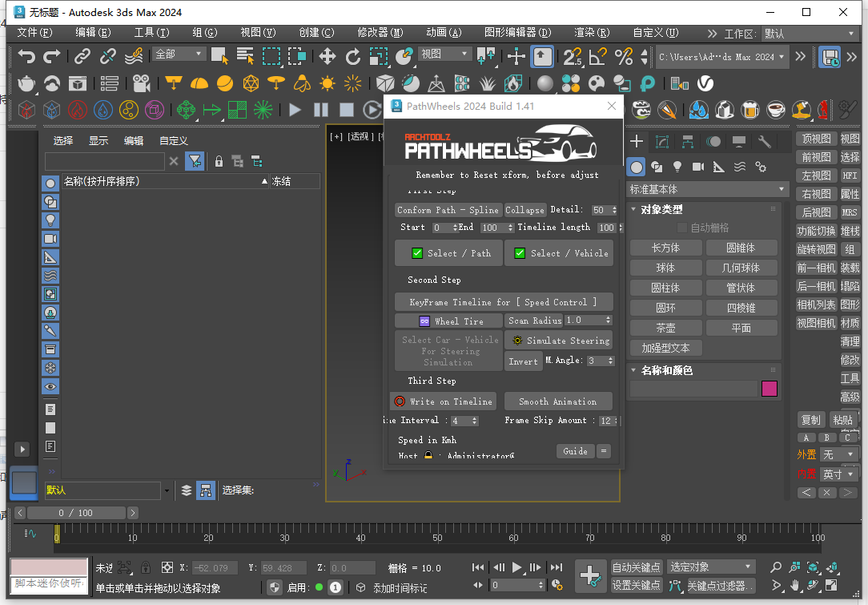Viewport: 868px width, 605px height.
Task: Click the filter funnel icon in Scene Explorer
Action: click(x=195, y=161)
